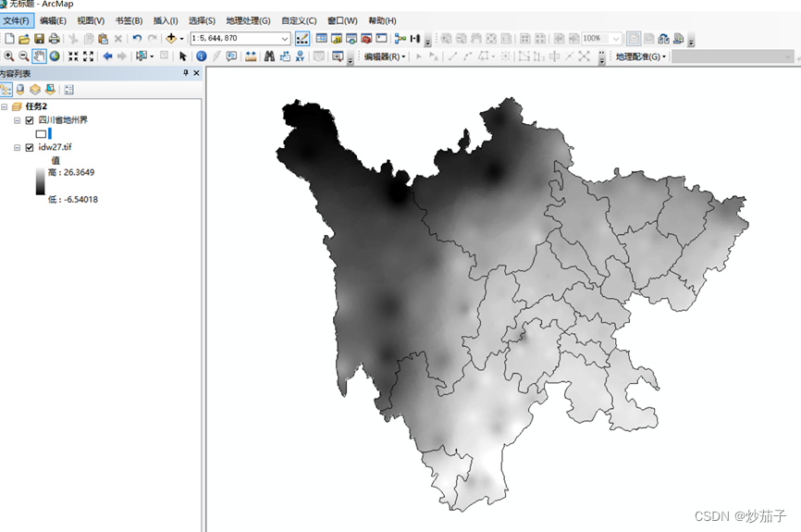
Task: Click the Save document icon
Action: tap(39, 39)
